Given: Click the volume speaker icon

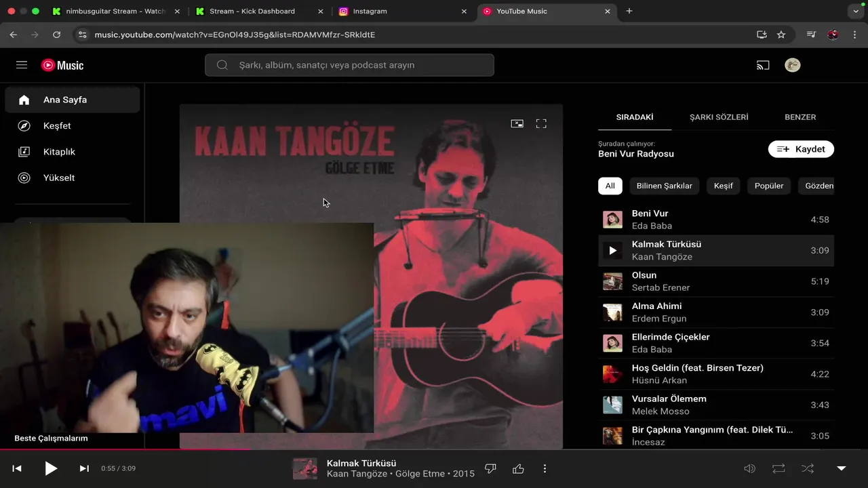Looking at the screenshot, I should (x=749, y=468).
